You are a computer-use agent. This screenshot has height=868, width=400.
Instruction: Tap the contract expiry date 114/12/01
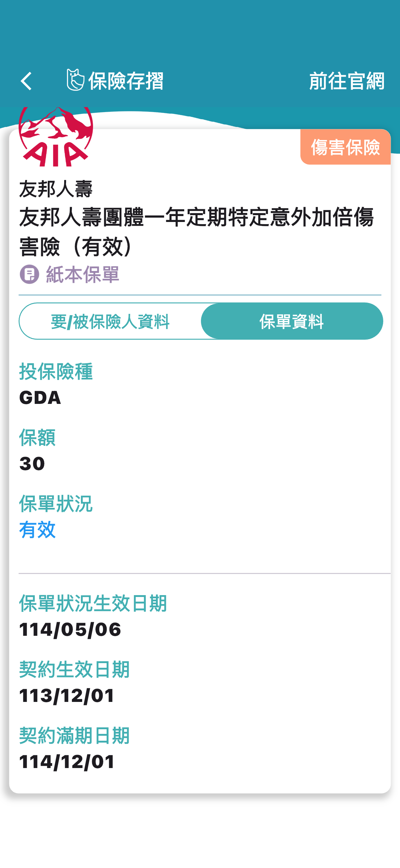click(x=67, y=762)
